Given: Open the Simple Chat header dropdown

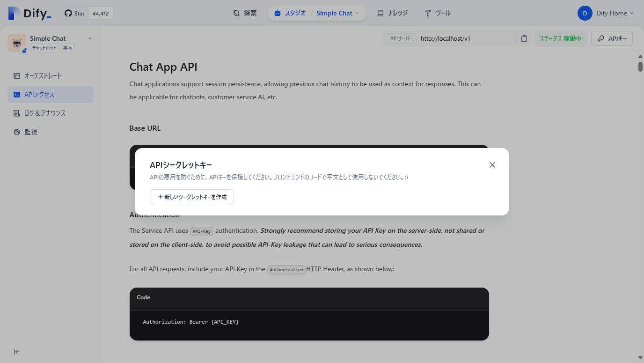Looking at the screenshot, I should 357,13.
